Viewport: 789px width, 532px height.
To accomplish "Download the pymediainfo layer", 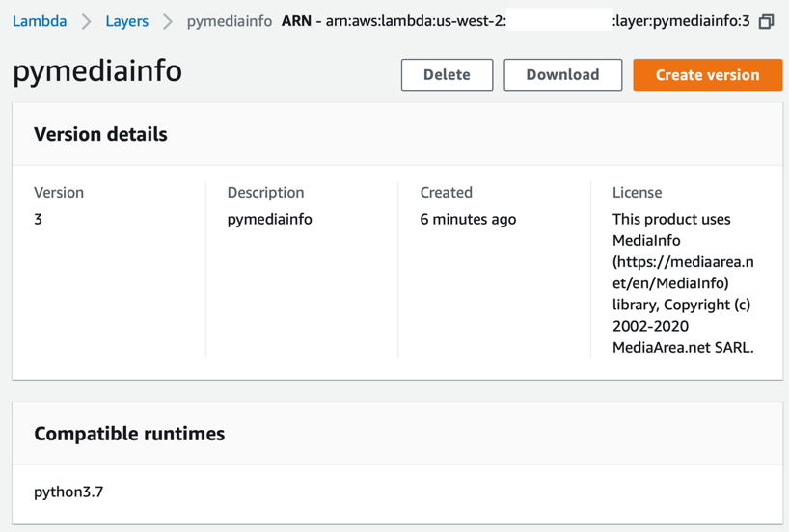I will 562,74.
